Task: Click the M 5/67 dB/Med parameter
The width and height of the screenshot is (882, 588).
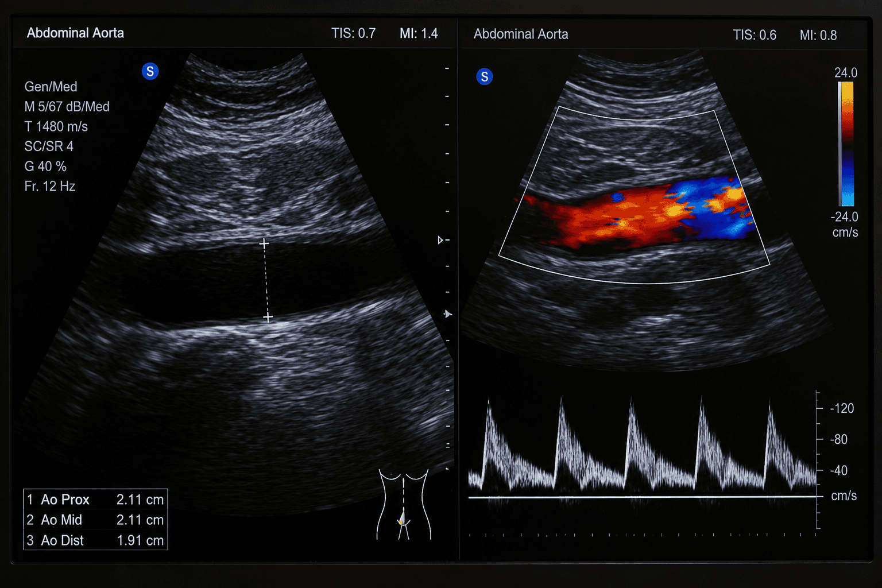Action: (x=67, y=107)
